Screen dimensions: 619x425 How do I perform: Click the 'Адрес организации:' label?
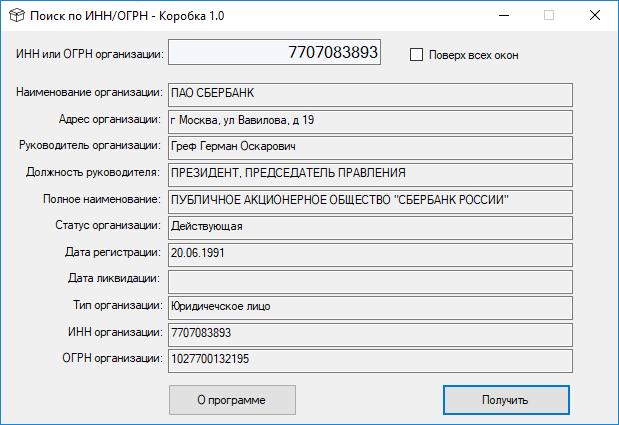[110, 119]
